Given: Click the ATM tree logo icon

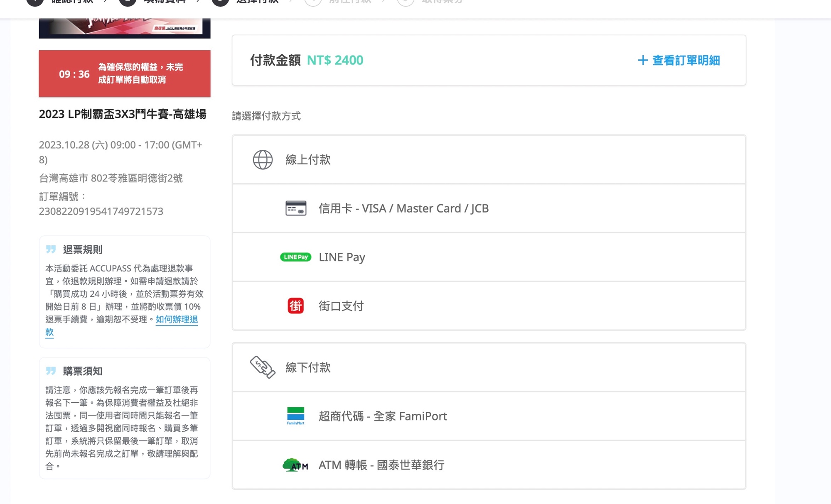Looking at the screenshot, I should pyautogui.click(x=295, y=465).
